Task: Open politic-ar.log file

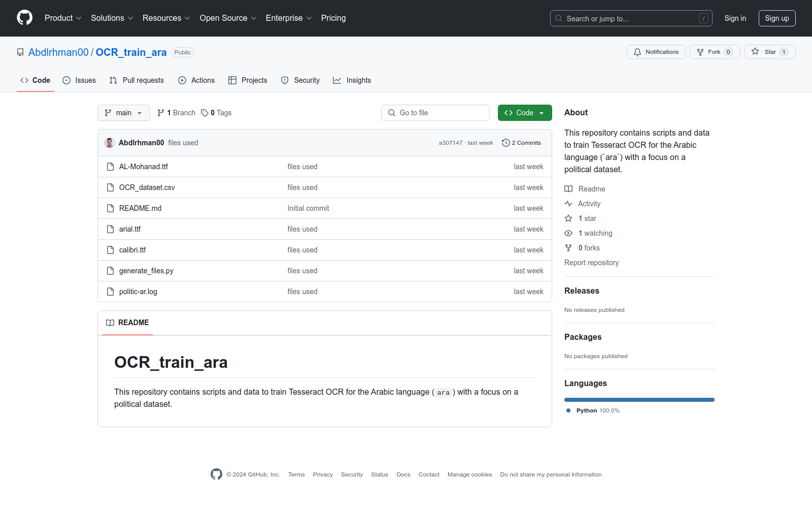Action: (138, 292)
